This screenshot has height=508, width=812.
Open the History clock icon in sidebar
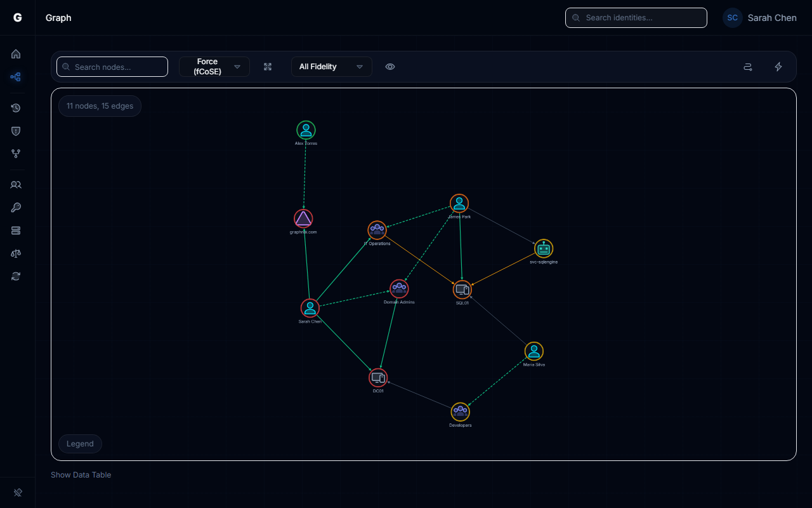[x=16, y=108]
